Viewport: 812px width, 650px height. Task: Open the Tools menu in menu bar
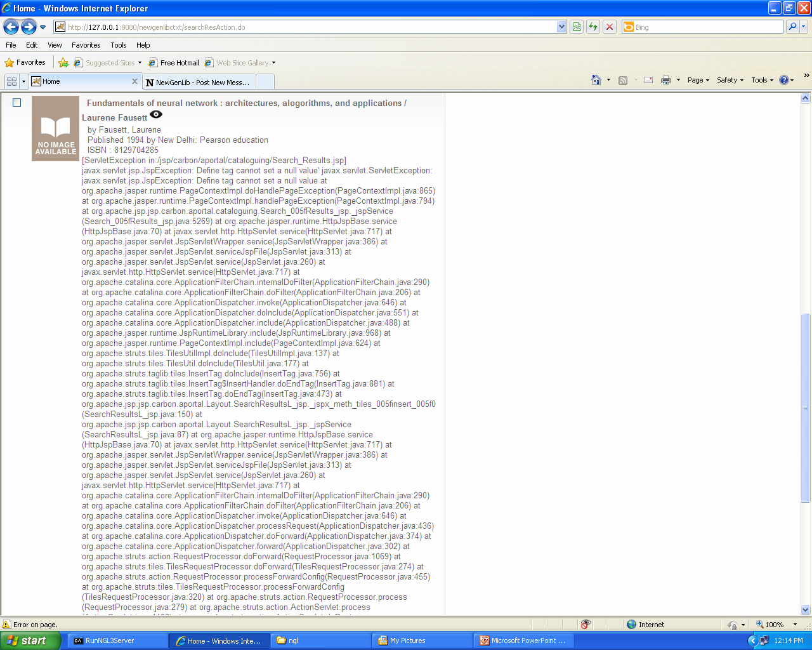(x=118, y=45)
